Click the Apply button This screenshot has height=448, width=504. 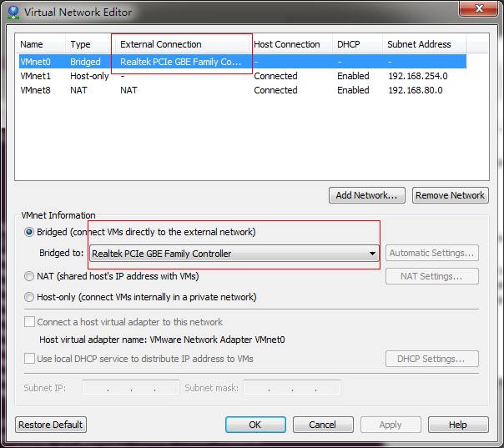coord(391,425)
